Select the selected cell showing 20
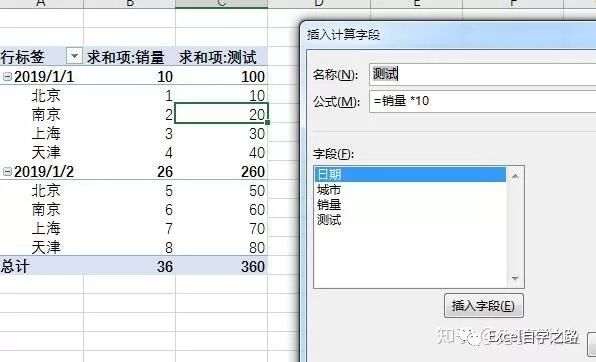Viewport: 596px width, 362px height. 222,113
